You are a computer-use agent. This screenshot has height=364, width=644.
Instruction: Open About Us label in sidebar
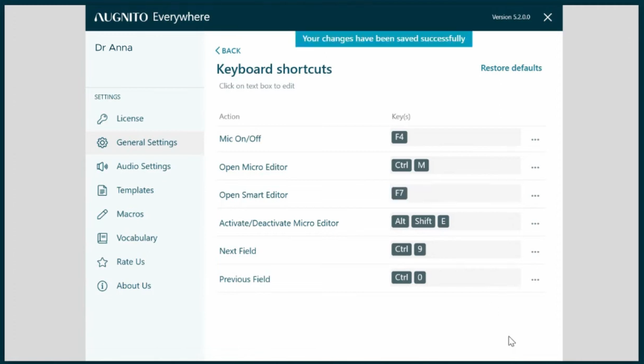coord(133,286)
